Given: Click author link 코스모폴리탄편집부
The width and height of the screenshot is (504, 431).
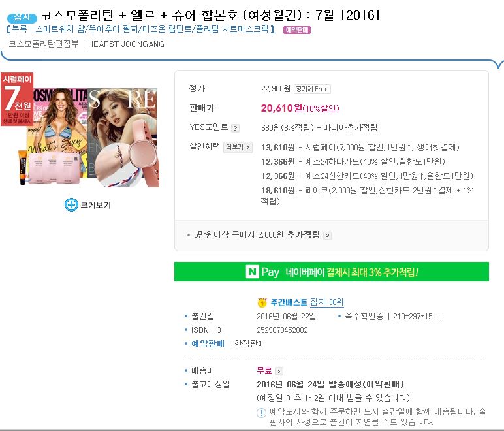Looking at the screenshot, I should click(43, 44).
